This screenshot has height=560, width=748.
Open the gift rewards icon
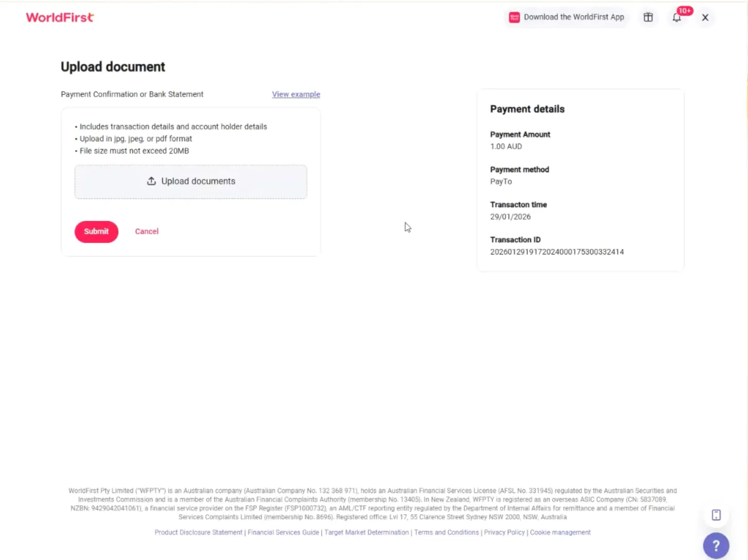[x=648, y=17]
